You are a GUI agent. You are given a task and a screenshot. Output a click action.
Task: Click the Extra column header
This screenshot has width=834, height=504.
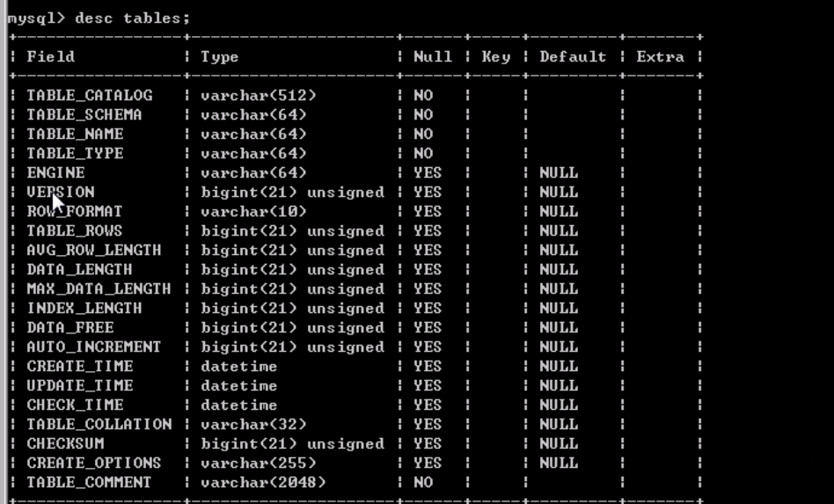pyautogui.click(x=660, y=57)
